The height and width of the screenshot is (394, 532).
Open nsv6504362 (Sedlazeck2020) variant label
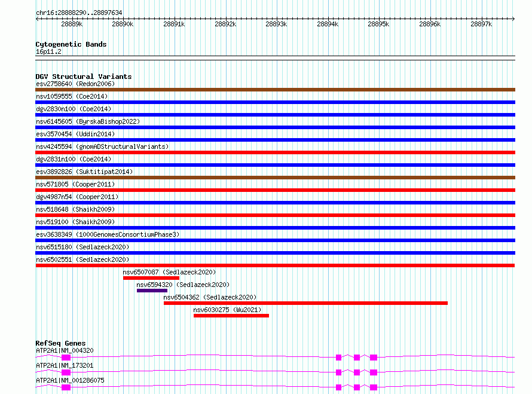point(210,297)
